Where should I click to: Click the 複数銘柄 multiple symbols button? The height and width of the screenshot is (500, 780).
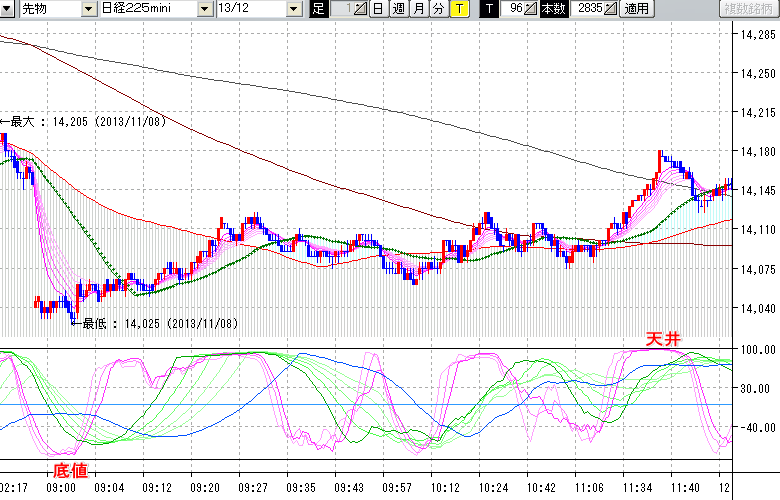750,9
